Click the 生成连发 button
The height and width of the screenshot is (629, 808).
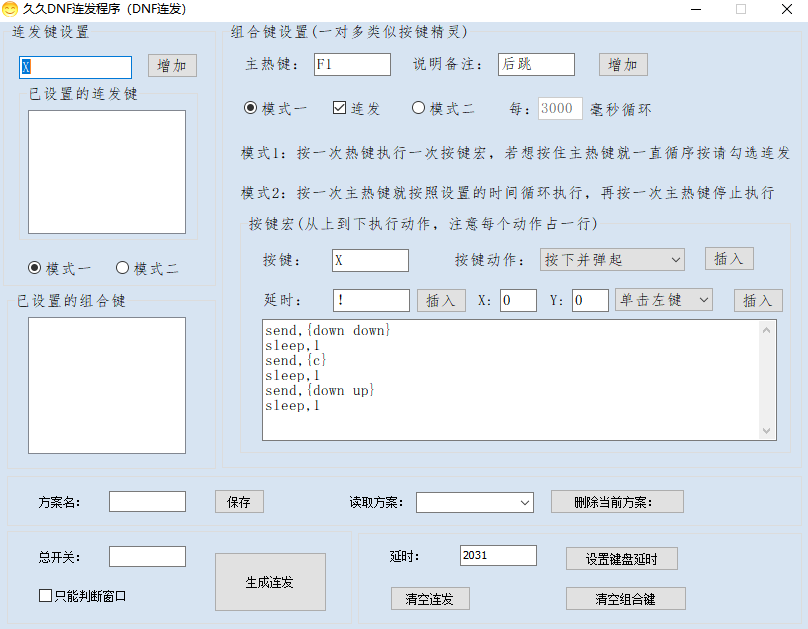[x=271, y=582]
